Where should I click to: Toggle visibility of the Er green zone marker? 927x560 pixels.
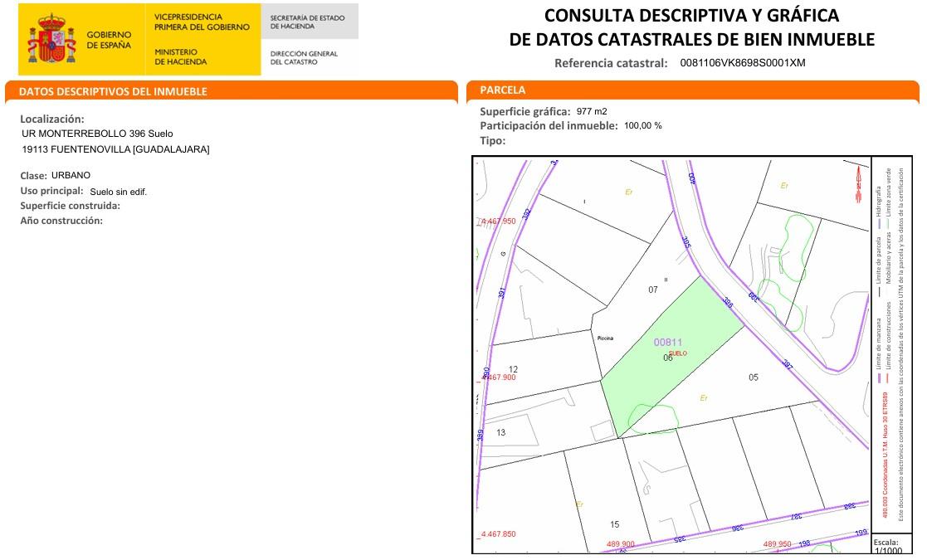(702, 397)
